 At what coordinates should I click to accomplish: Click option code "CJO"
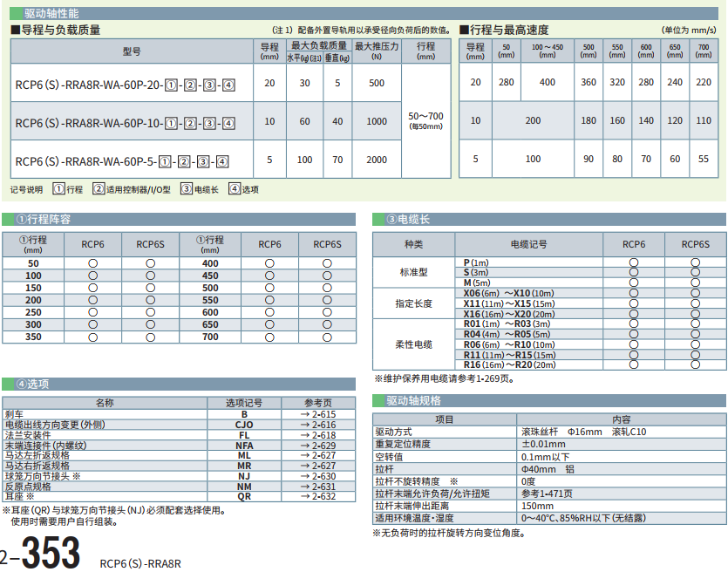pos(244,425)
